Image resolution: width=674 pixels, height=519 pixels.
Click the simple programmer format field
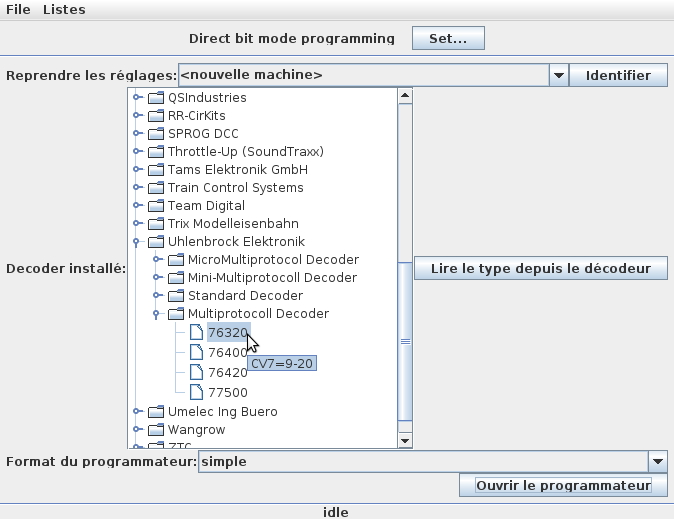pos(423,461)
